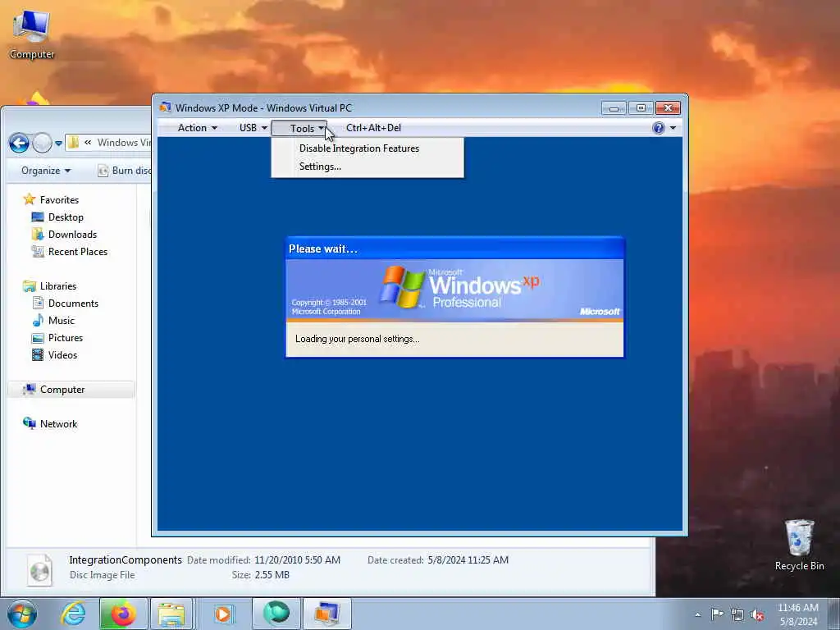
Task: Click the Forward arrow in Explorer window
Action: [43, 143]
